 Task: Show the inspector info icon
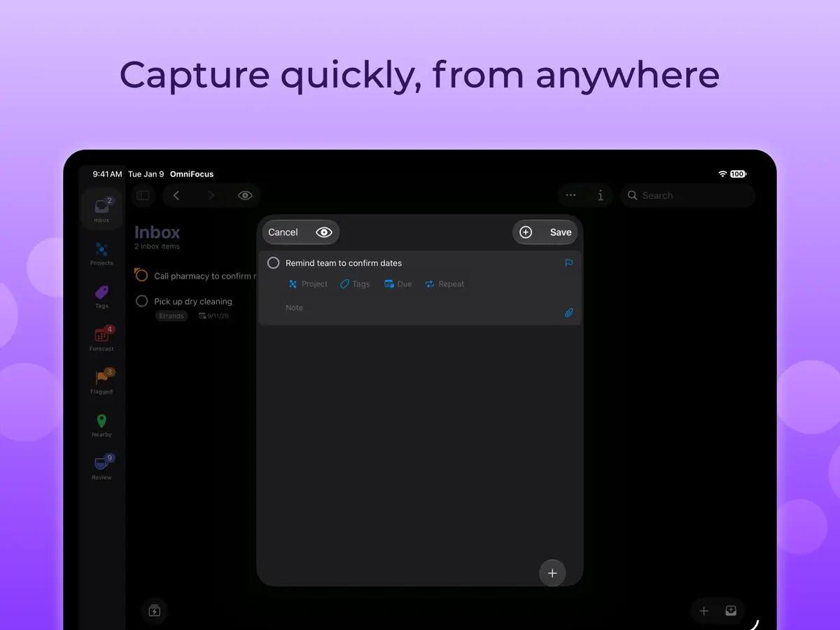click(600, 196)
